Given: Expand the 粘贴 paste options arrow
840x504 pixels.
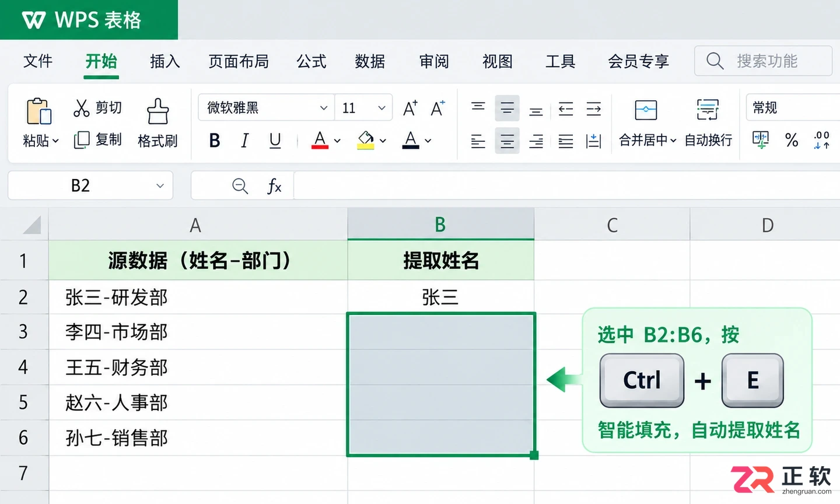Looking at the screenshot, I should click(x=56, y=141).
